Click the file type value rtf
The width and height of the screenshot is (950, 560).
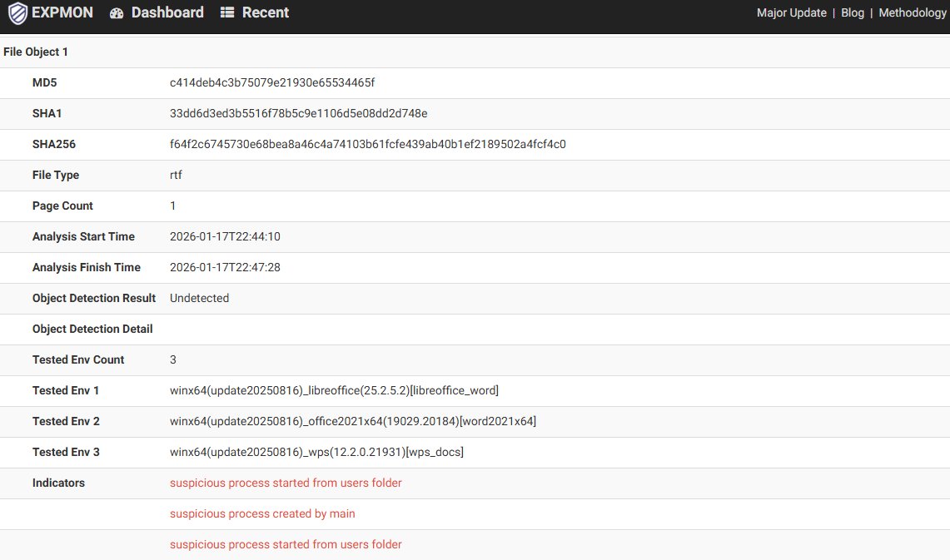(x=176, y=175)
